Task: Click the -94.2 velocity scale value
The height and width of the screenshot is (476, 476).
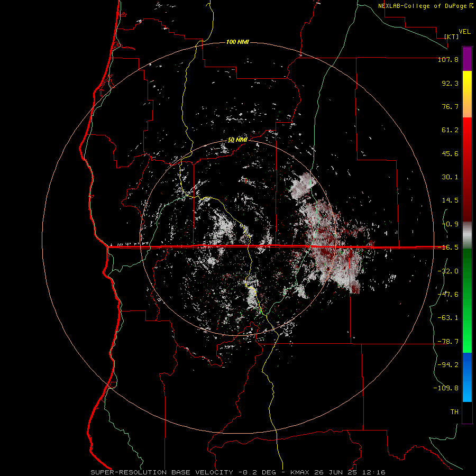Action: (x=448, y=365)
